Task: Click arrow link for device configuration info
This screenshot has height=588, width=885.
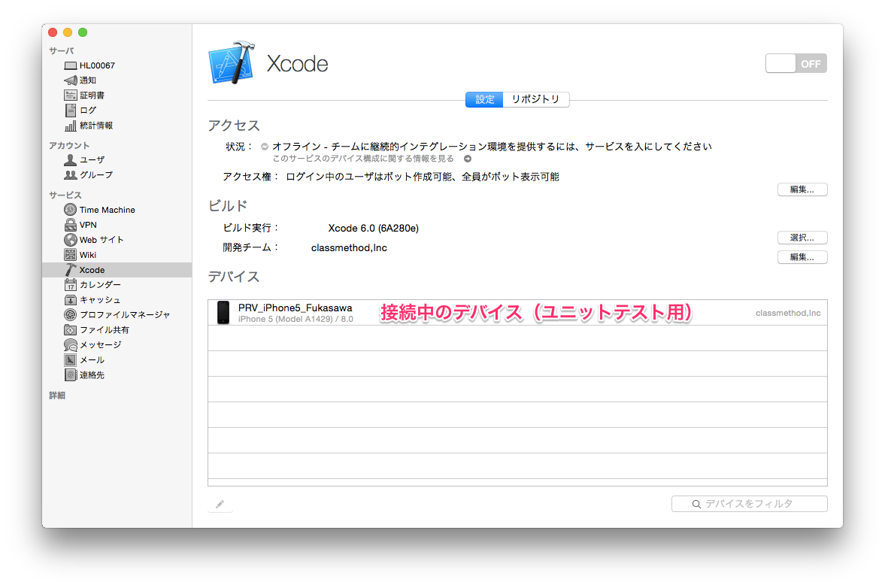Action: pyautogui.click(x=467, y=159)
